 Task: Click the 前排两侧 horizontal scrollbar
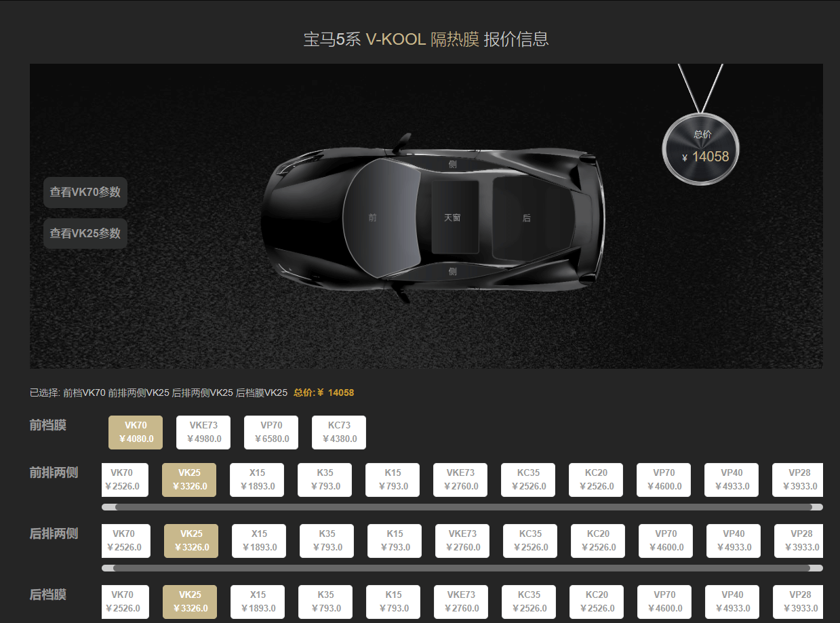(463, 507)
